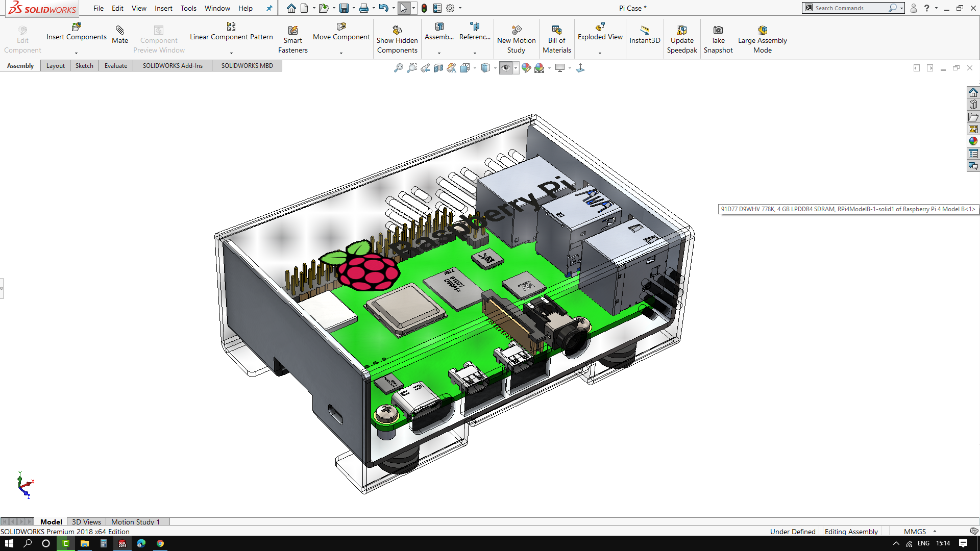Click Under Defined status text

click(793, 532)
